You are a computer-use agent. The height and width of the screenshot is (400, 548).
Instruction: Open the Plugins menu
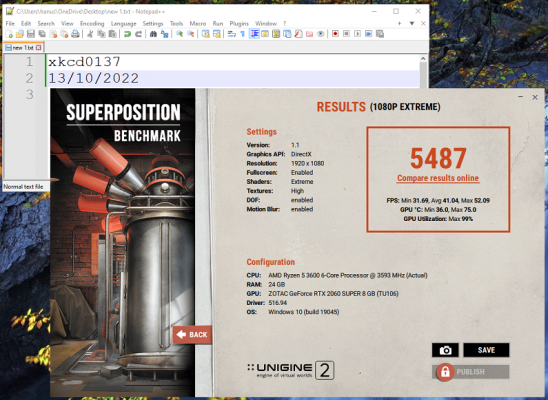coord(239,23)
